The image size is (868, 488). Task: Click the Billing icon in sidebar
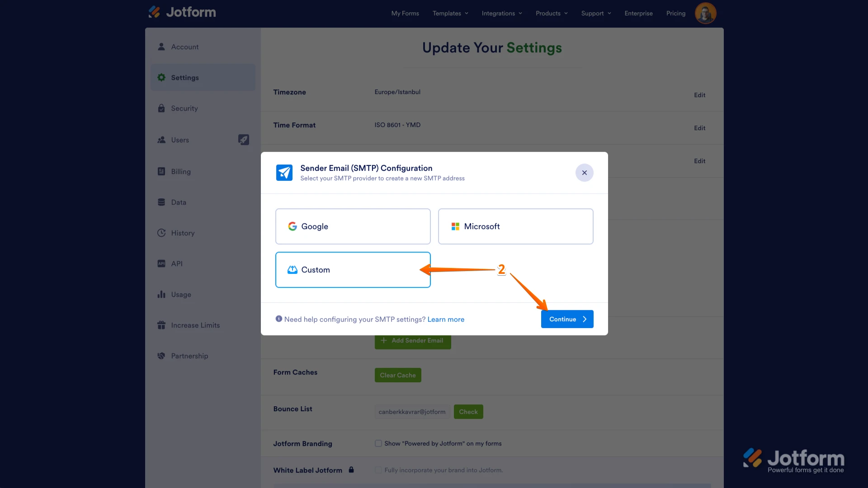pos(161,172)
